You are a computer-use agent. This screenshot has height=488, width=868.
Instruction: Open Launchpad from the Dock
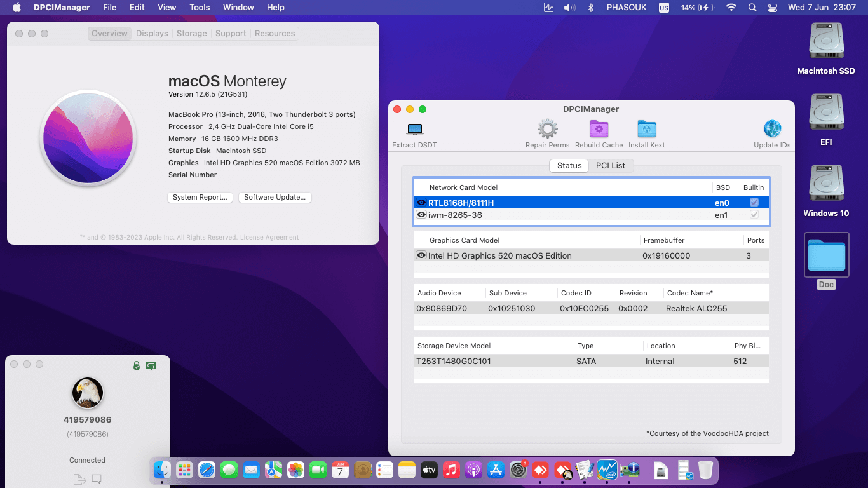(184, 470)
